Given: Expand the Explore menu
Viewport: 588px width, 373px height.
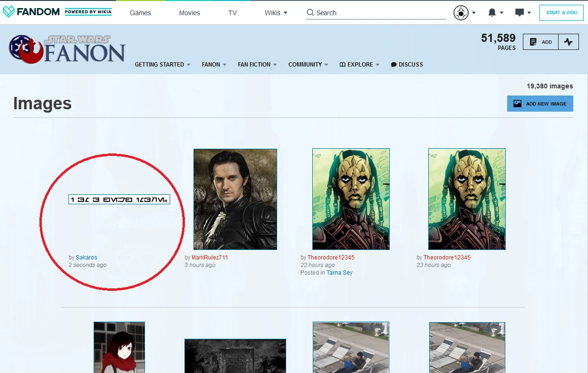Looking at the screenshot, I should pos(359,65).
